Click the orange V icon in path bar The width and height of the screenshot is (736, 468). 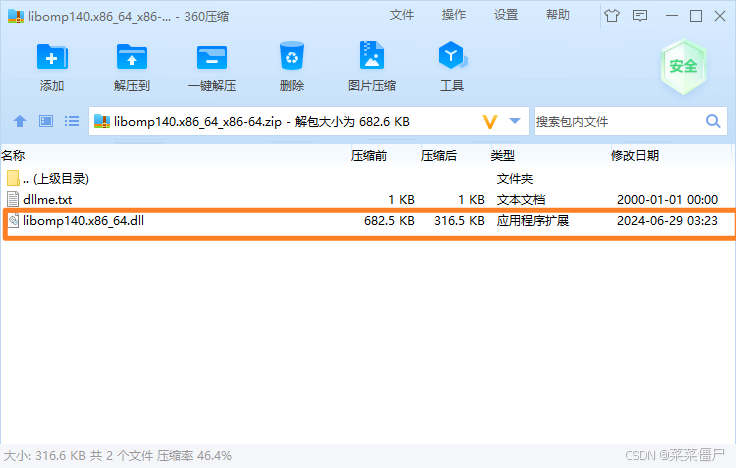490,122
